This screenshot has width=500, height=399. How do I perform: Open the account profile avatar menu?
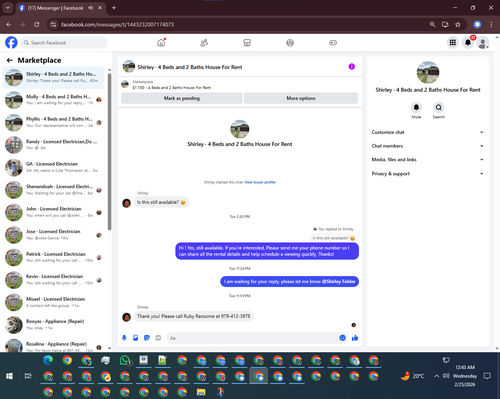(x=483, y=43)
